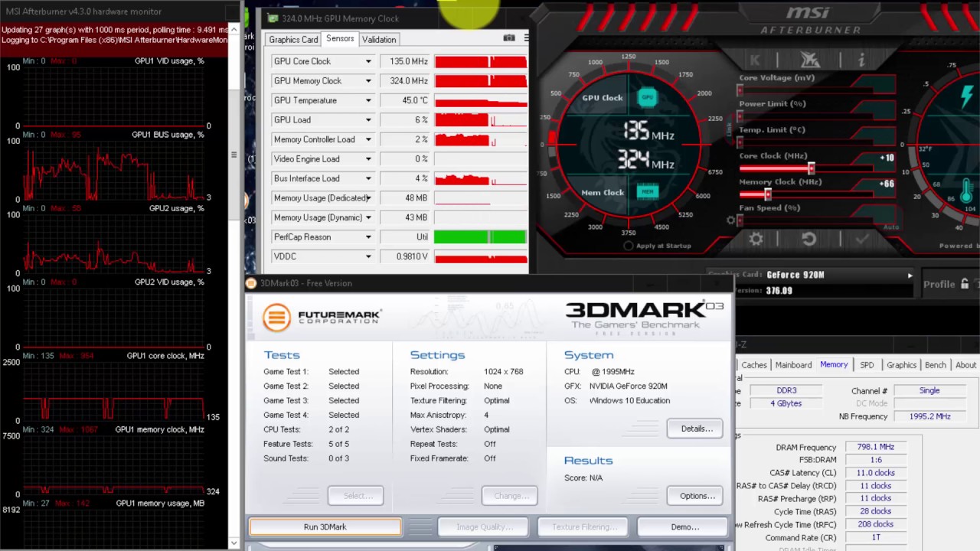980x551 pixels.
Task: Click the NB Frequency field in CPU-Z
Action: pos(929,416)
